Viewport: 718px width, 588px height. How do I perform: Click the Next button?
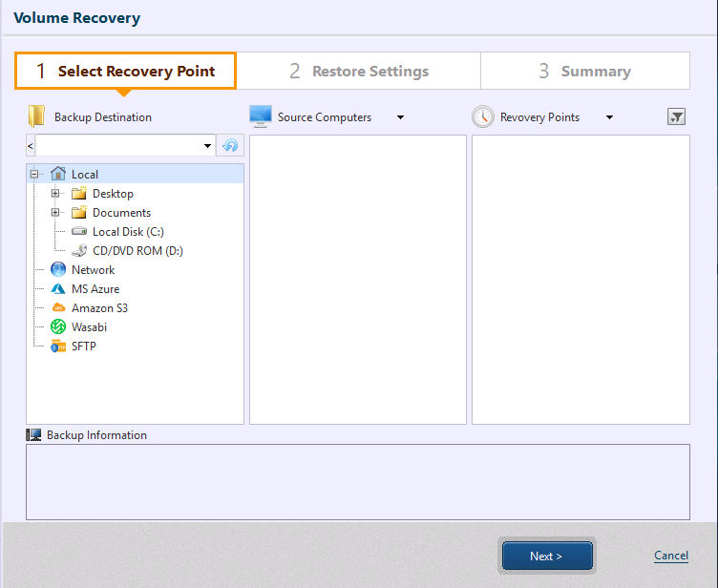(547, 556)
